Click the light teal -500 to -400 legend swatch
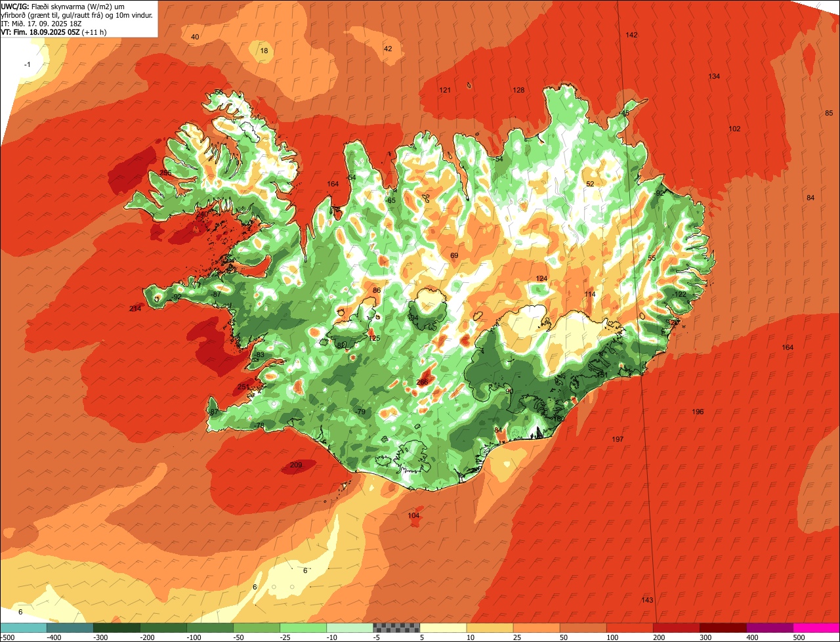Image resolution: width=840 pixels, height=642 pixels. click(x=23, y=628)
